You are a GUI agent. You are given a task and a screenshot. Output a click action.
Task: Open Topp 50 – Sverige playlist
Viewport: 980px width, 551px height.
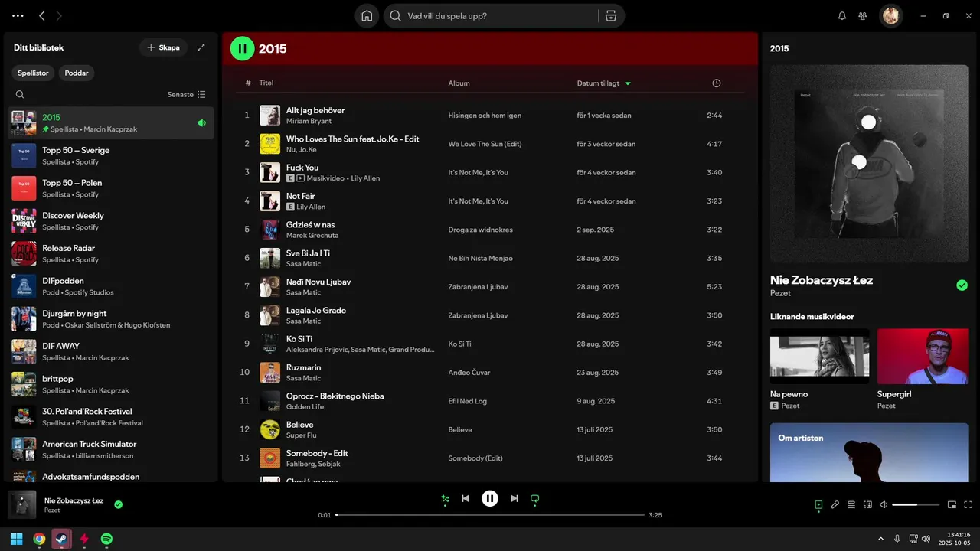pos(111,155)
